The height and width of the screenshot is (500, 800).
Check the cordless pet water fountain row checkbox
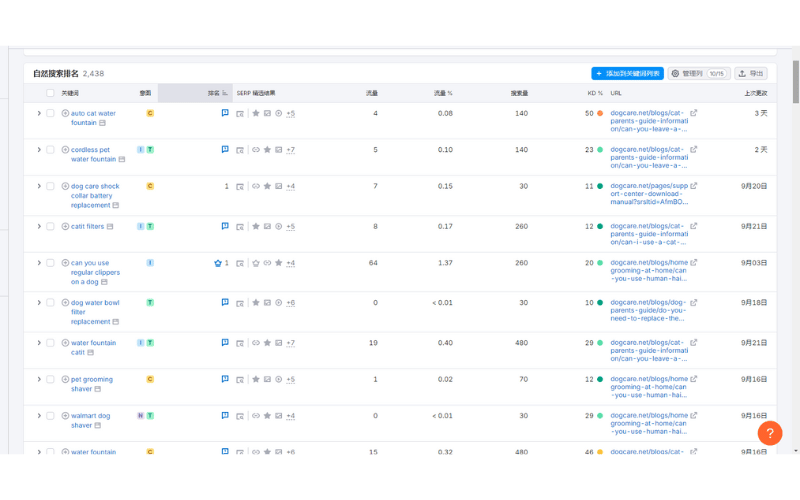coord(50,149)
